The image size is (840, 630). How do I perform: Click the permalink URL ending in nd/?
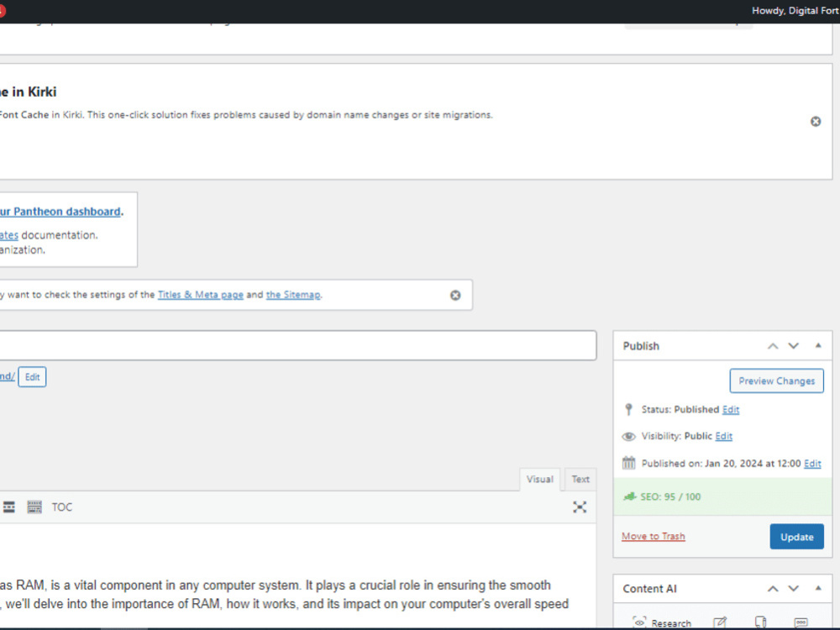pyautogui.click(x=7, y=376)
